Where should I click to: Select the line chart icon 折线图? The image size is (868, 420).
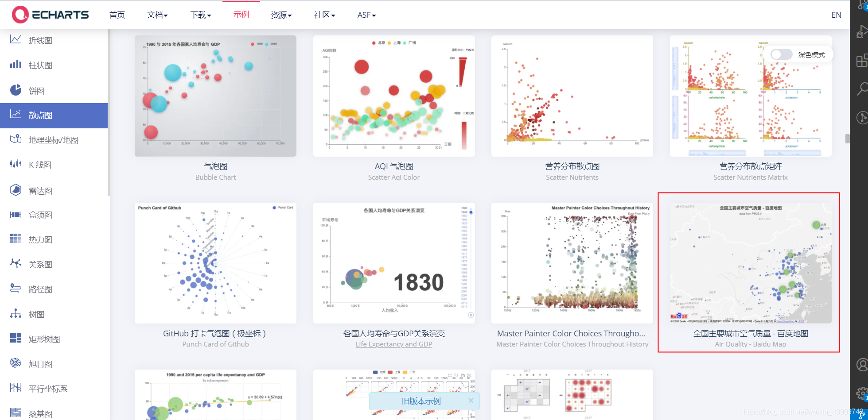[x=16, y=39]
